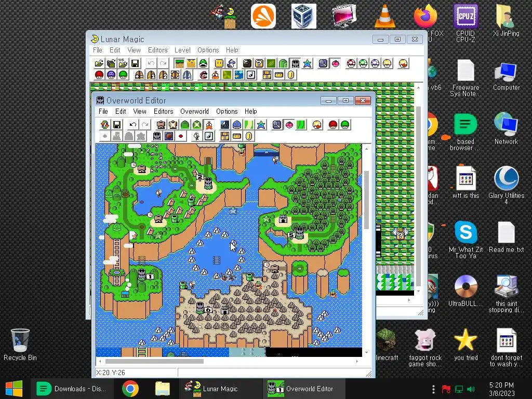Open the Level menu in Lunar Magic
The height and width of the screenshot is (399, 532).
click(182, 50)
